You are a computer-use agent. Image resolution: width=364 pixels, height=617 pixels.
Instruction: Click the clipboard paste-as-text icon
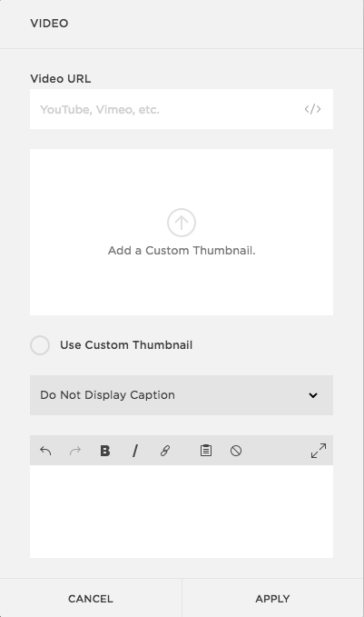(206, 451)
